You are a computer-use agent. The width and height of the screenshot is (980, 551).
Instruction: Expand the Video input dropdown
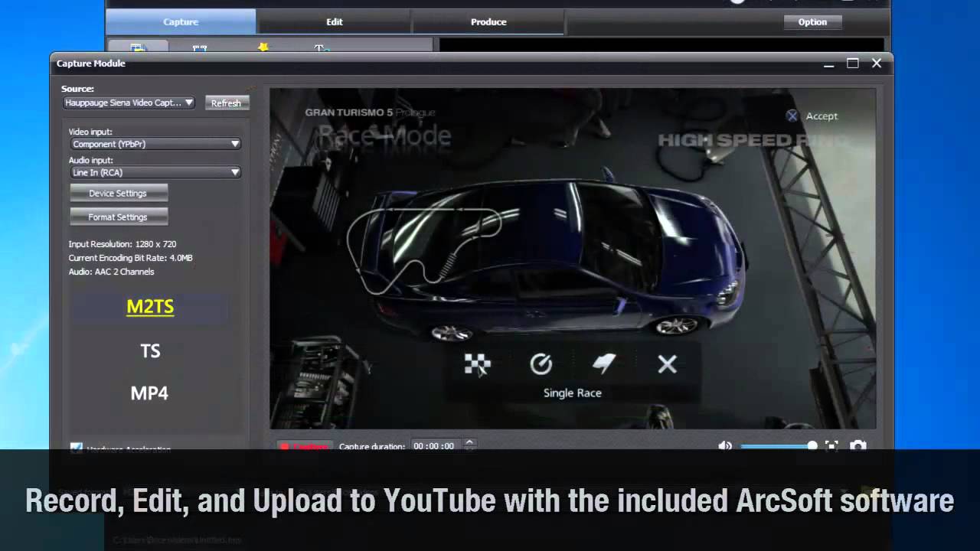155,144
